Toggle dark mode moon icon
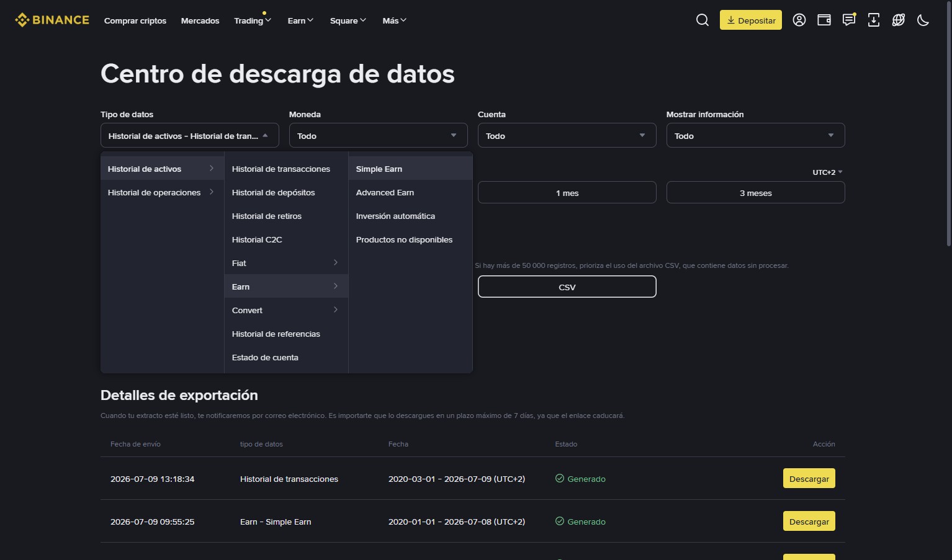952x560 pixels. pos(923,20)
